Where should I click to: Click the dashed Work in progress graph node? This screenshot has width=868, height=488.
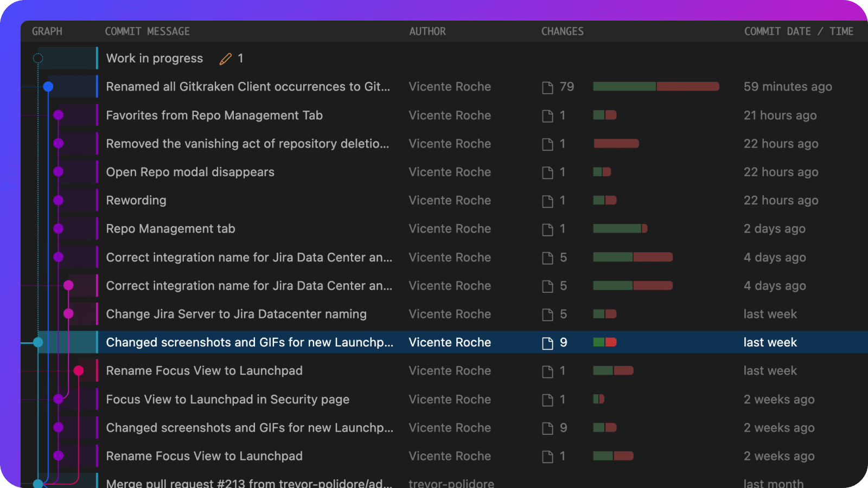pyautogui.click(x=38, y=59)
